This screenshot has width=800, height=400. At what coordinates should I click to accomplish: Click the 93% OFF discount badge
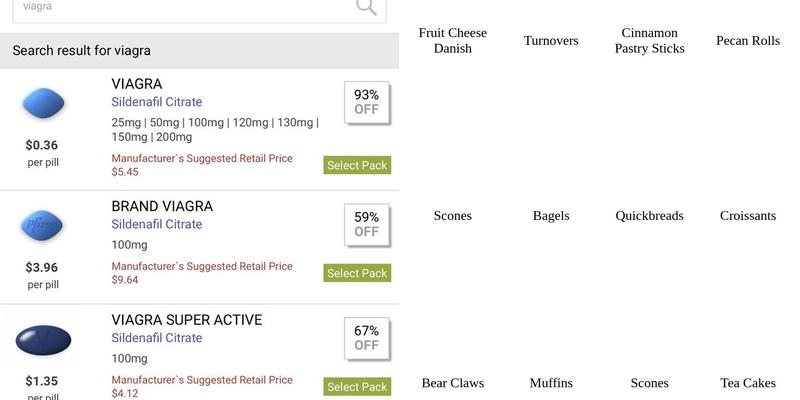coord(366,103)
